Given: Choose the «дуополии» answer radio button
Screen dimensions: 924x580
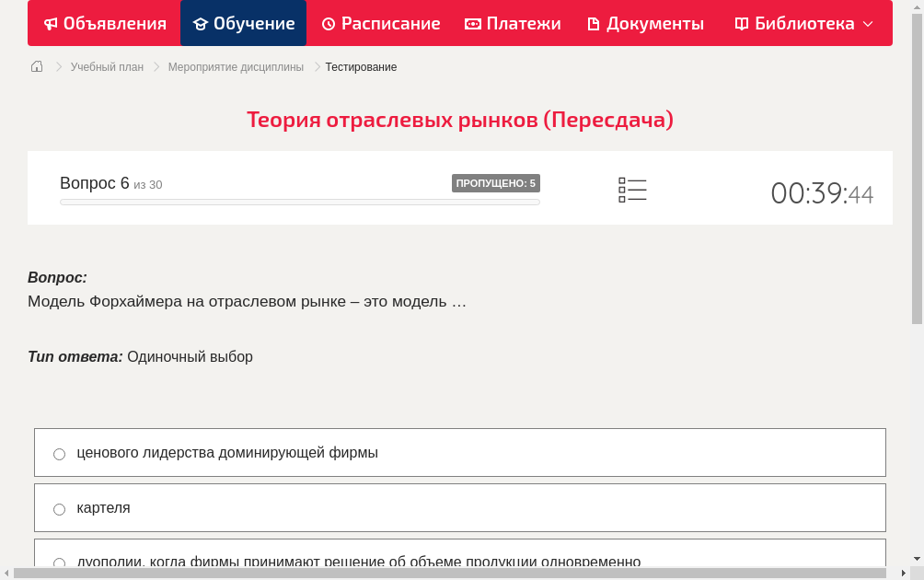Looking at the screenshot, I should click(x=59, y=562).
